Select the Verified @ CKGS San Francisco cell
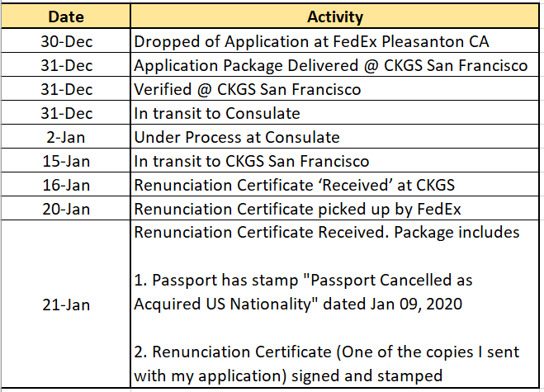Screen dimensions: 544x392 pos(335,89)
